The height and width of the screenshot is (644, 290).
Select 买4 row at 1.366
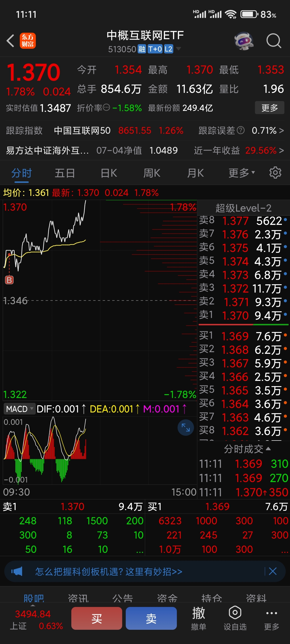(x=243, y=377)
